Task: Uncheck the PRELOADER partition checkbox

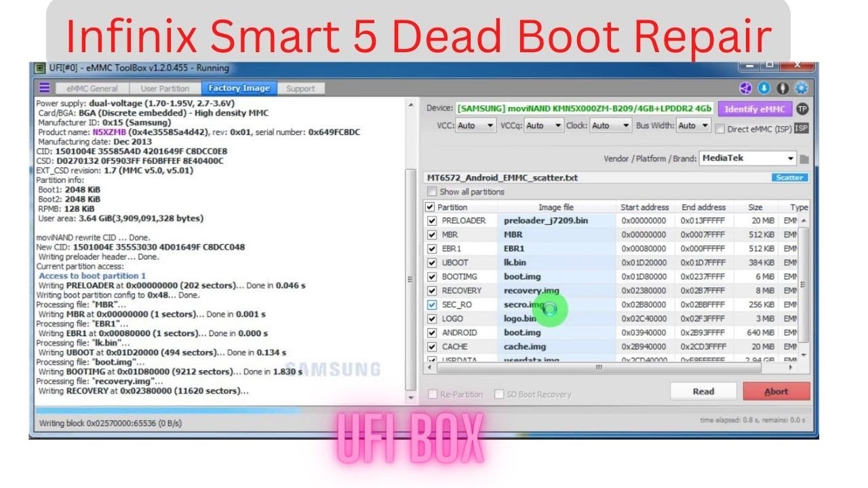Action: pyautogui.click(x=432, y=221)
